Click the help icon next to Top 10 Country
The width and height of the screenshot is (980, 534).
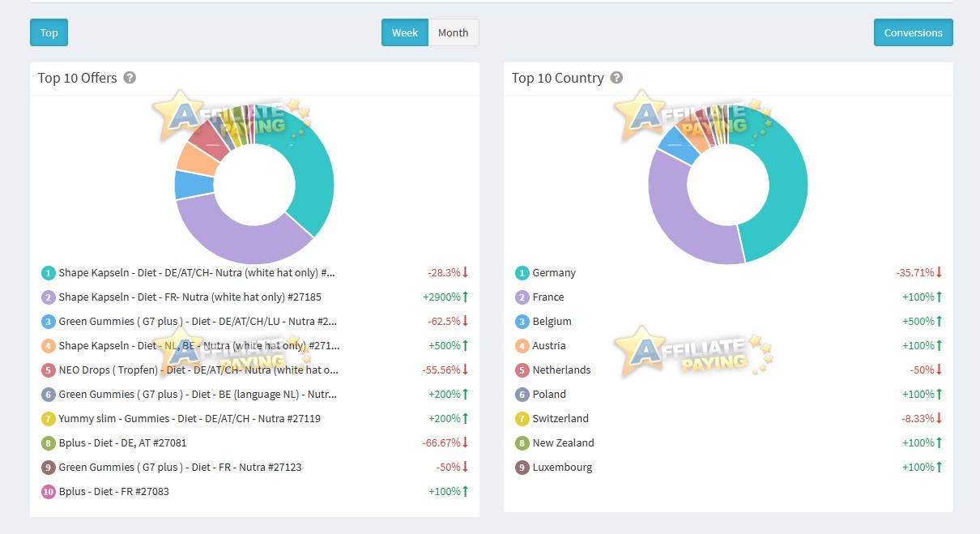pos(616,78)
